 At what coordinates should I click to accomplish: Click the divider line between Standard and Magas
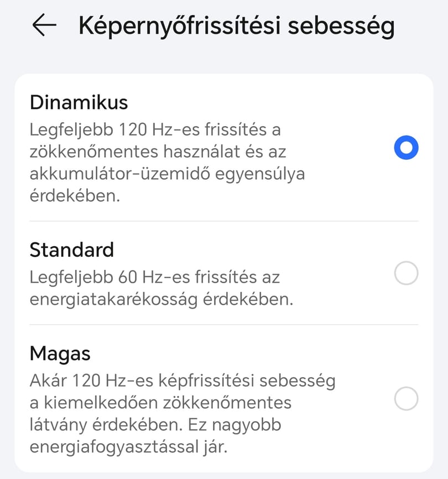224,325
